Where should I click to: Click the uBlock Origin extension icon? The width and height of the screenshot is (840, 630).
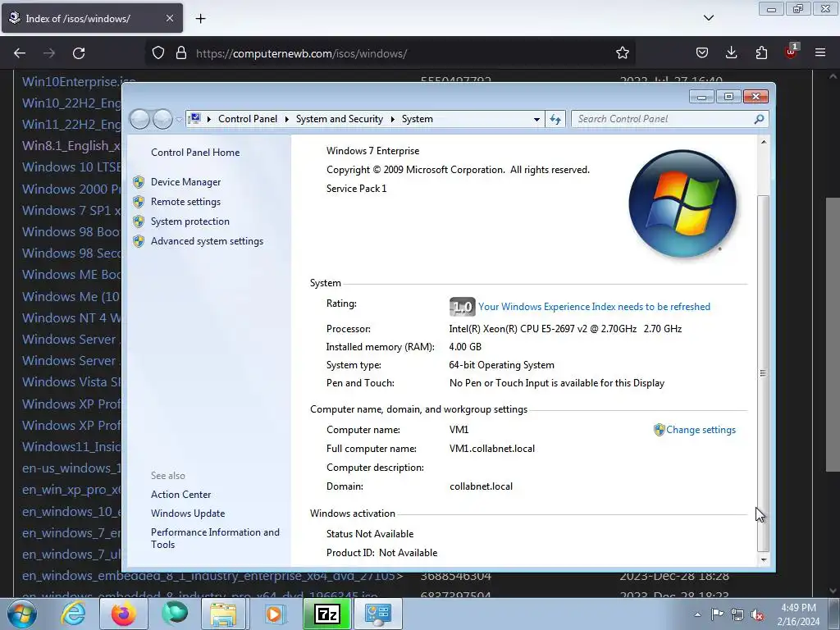coord(791,52)
